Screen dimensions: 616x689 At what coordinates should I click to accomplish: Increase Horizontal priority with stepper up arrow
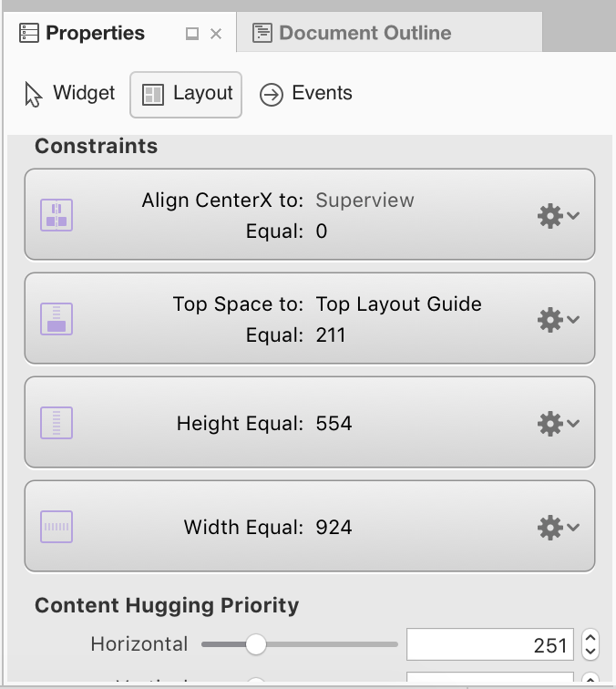click(x=590, y=638)
